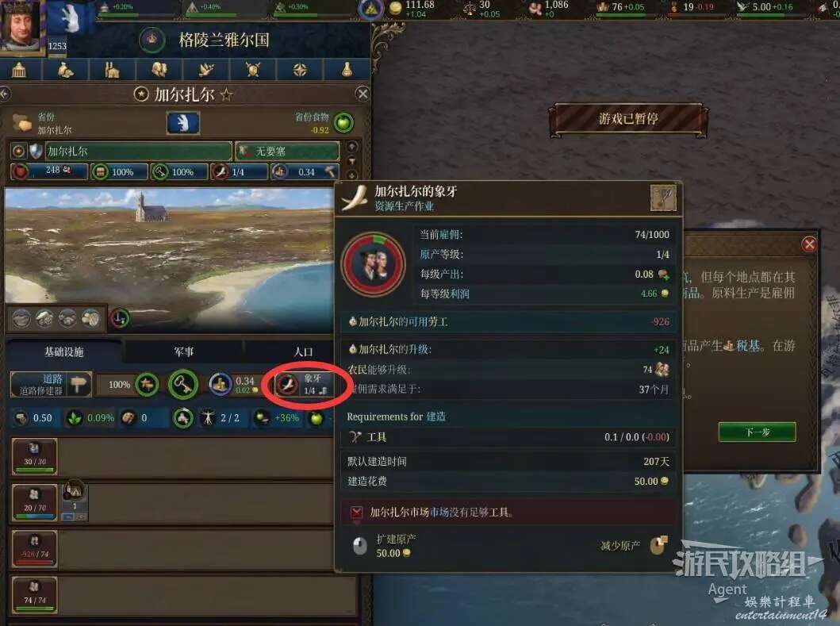Open the diplomacy menu with dove icon
Viewport: 840px width, 626px height.
pos(206,70)
